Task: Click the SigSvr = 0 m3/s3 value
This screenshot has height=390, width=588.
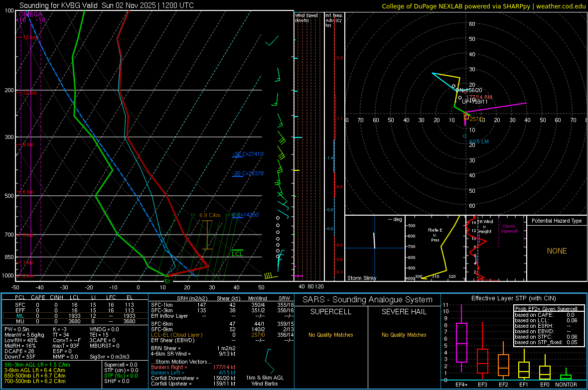Action: (x=110, y=357)
